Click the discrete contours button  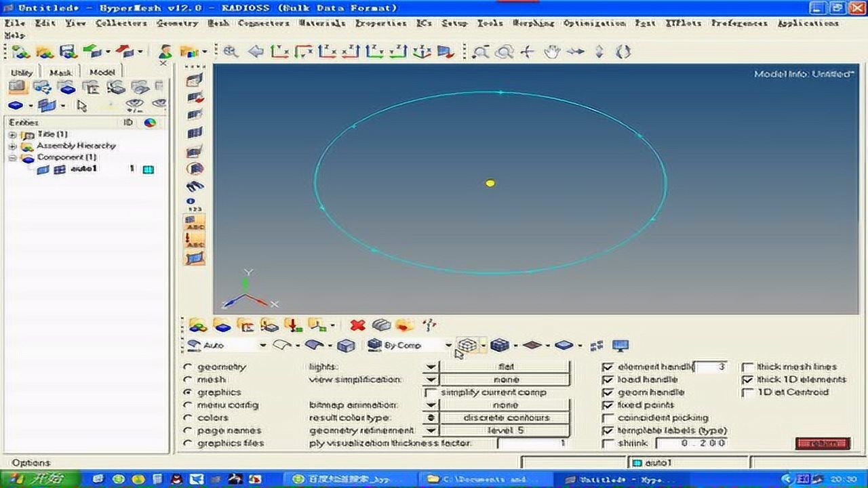click(506, 418)
